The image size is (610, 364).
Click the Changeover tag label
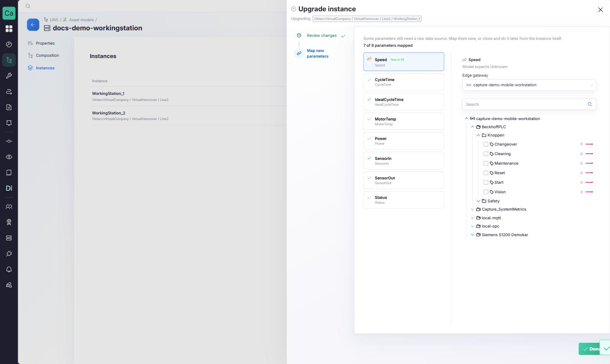coord(506,144)
